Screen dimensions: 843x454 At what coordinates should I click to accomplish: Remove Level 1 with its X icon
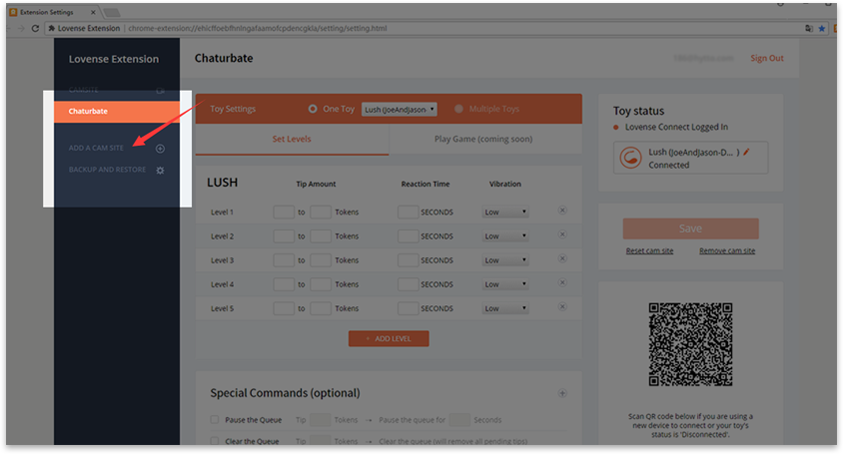(562, 211)
